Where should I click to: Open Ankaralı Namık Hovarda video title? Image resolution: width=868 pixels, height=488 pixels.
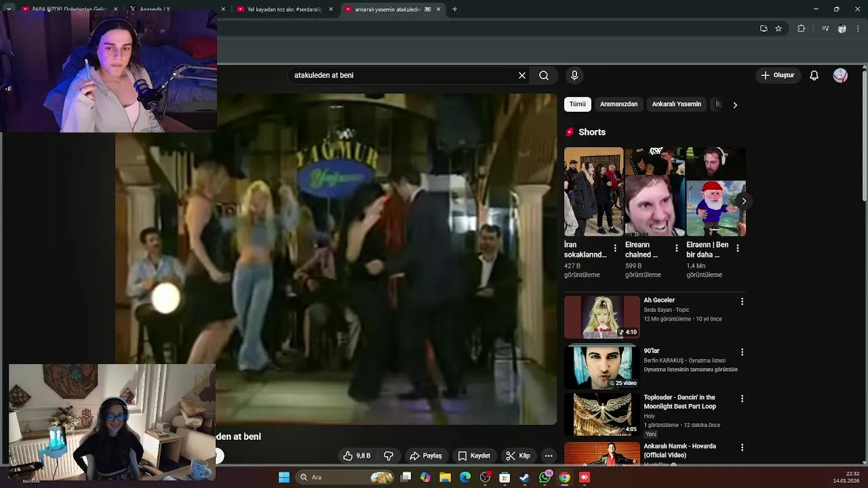(x=679, y=451)
